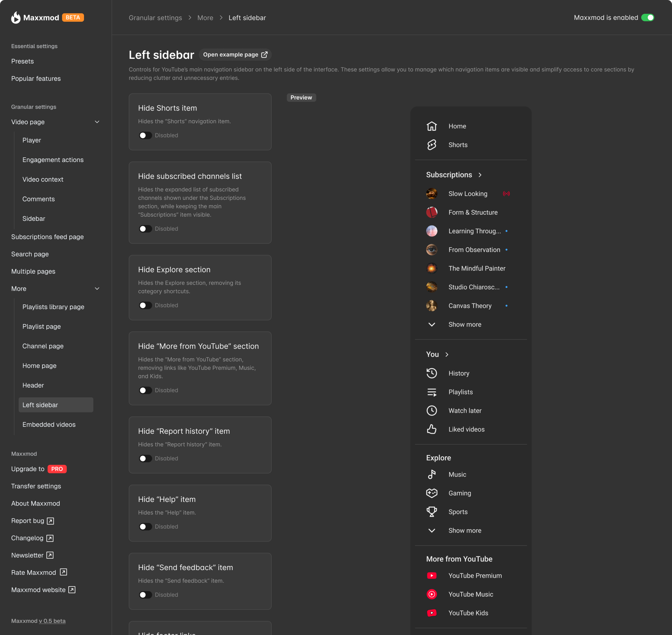The image size is (672, 635).
Task: Open History via its clock-arrow icon
Action: [432, 373]
